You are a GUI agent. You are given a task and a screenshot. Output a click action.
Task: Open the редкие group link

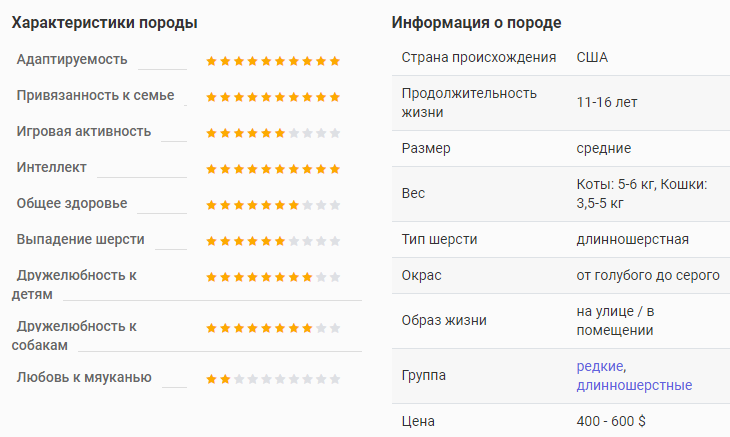(601, 366)
